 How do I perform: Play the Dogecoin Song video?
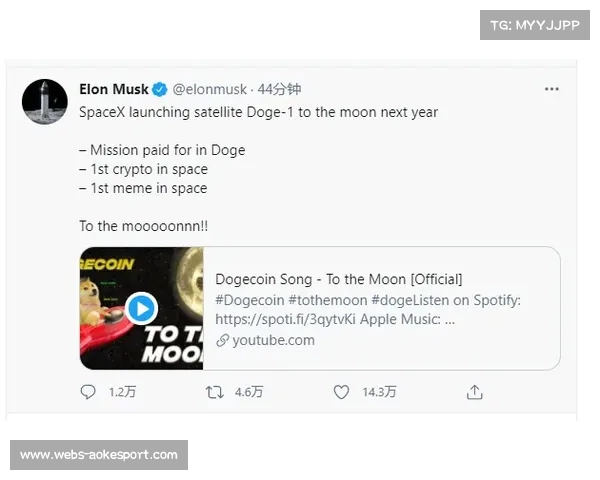(142, 308)
